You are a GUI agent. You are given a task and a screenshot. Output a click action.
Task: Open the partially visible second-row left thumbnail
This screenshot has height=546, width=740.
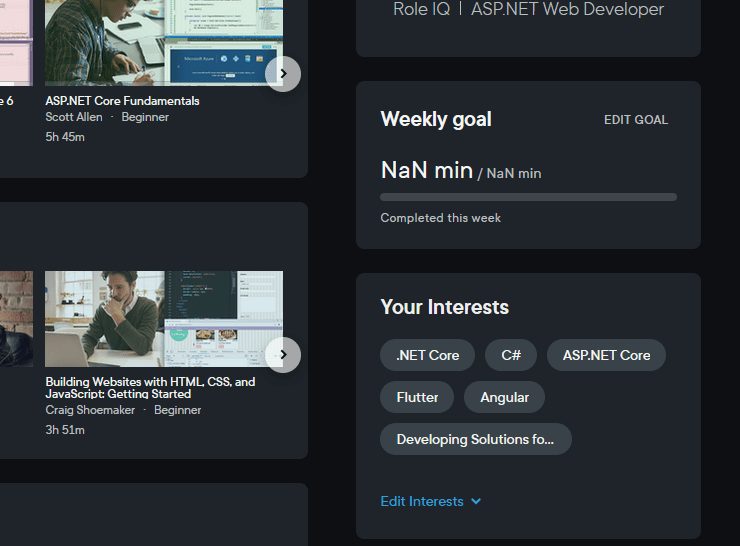[15, 318]
